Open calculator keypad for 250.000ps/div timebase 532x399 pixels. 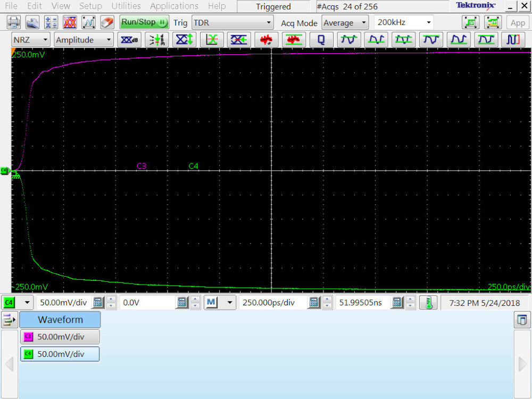[314, 302]
